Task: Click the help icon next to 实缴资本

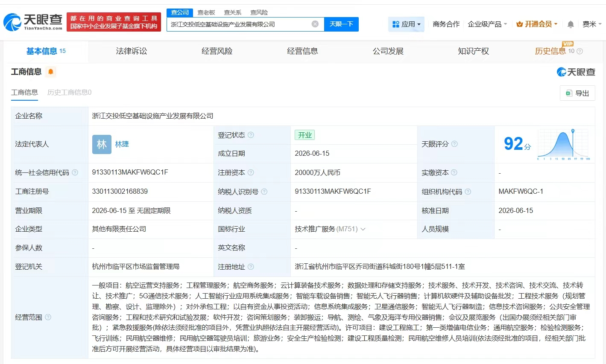Action: point(454,172)
